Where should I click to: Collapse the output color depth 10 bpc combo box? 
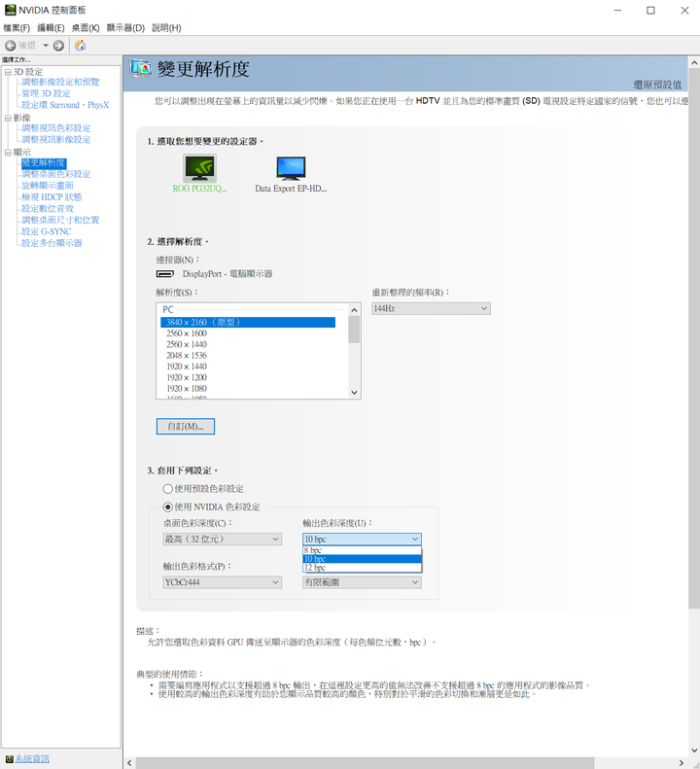coord(362,539)
